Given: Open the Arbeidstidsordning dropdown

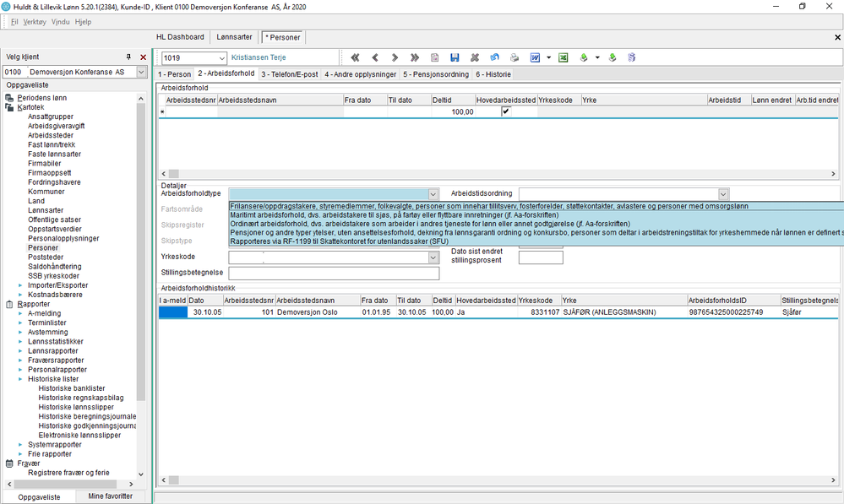Looking at the screenshot, I should point(723,194).
